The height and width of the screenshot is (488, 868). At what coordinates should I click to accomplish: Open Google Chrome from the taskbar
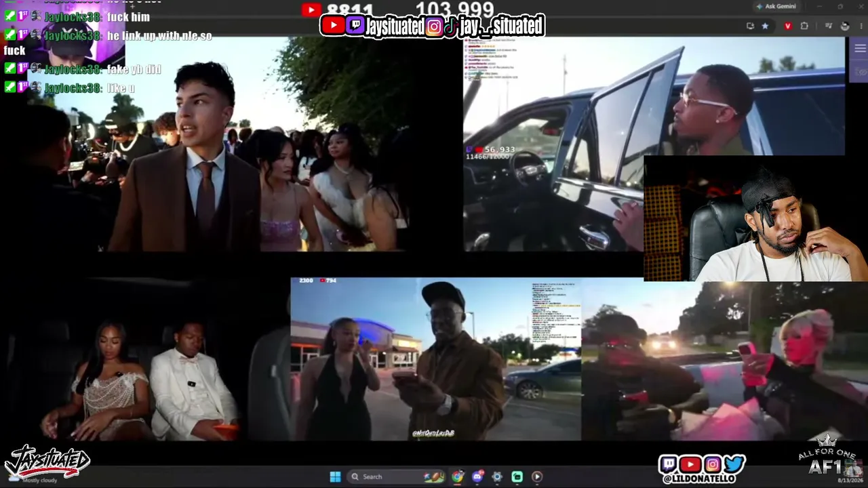pos(458,476)
